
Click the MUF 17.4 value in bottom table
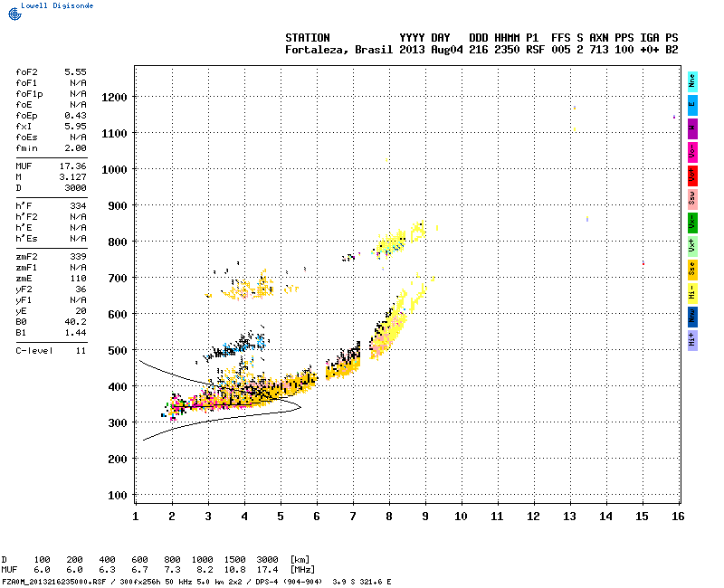click(267, 570)
